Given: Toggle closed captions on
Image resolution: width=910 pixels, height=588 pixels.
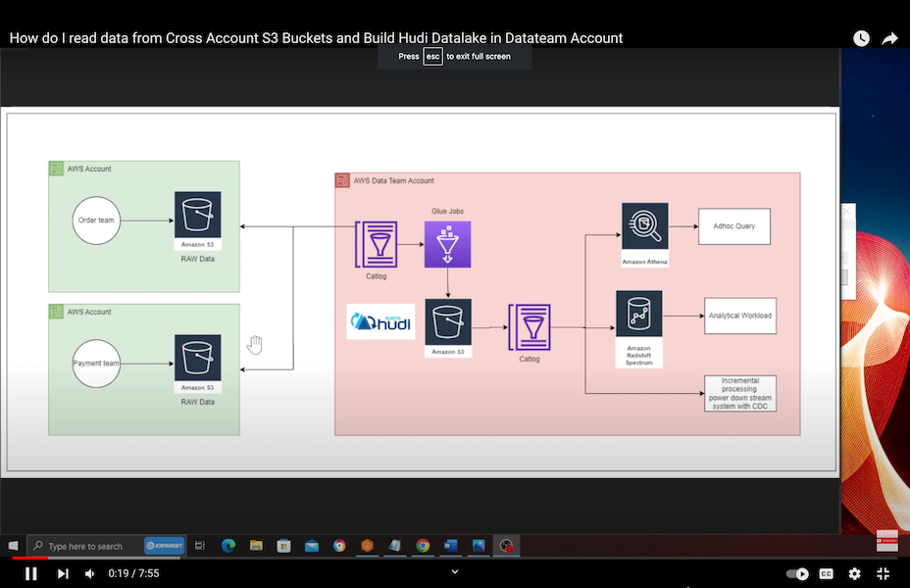Looking at the screenshot, I should pos(827,573).
